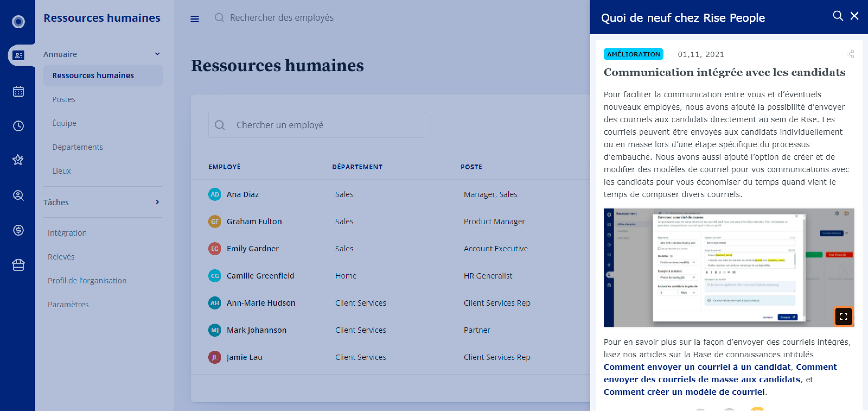Close the Quoi de neuf panel
Screen dimensions: 868x411
[x=854, y=16]
